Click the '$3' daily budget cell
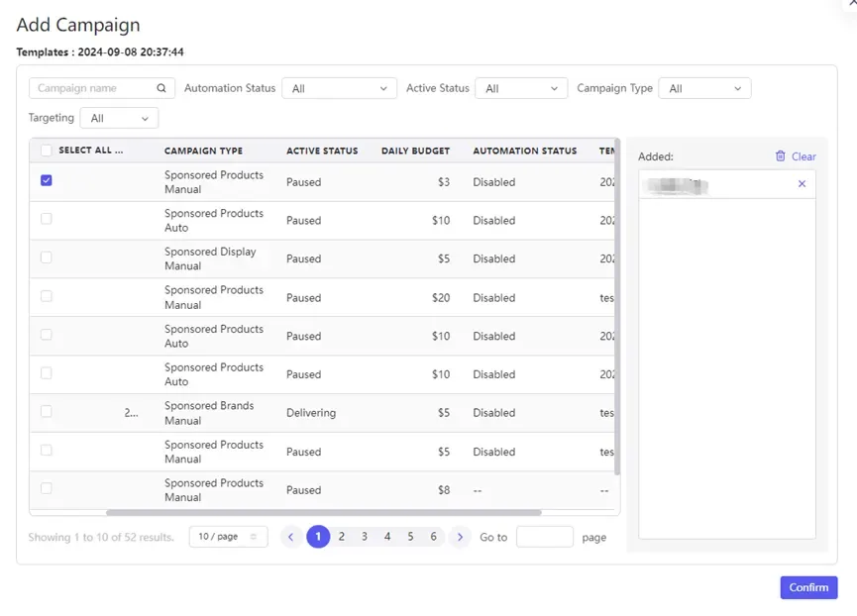857x616 pixels. [444, 182]
